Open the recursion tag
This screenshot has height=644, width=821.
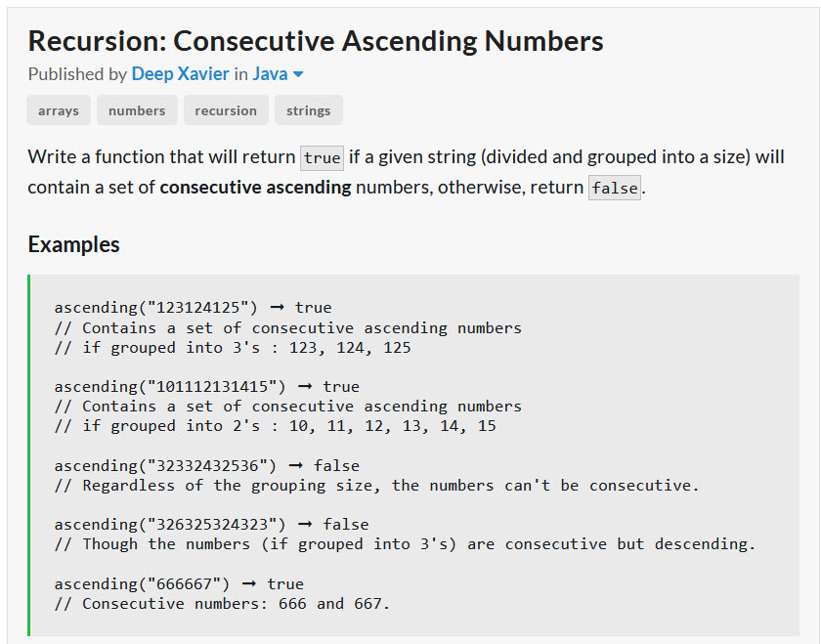tap(226, 110)
